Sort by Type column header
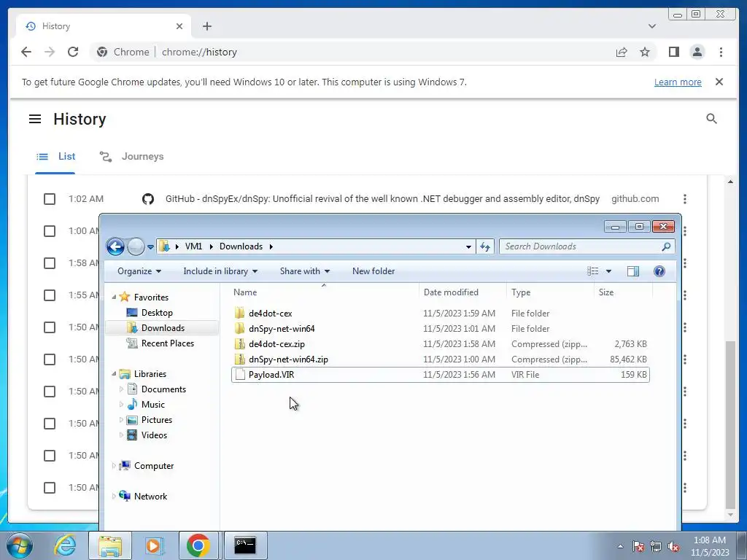This screenshot has height=560, width=747. [x=550, y=292]
